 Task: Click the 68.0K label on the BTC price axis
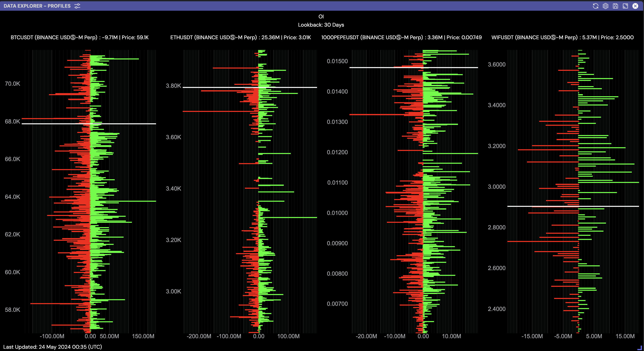pos(12,122)
